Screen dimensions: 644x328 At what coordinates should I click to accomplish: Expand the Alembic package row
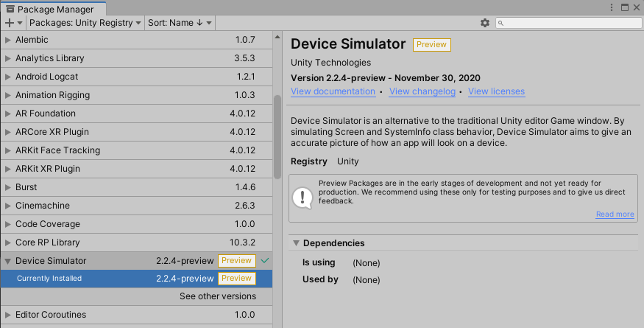point(8,40)
